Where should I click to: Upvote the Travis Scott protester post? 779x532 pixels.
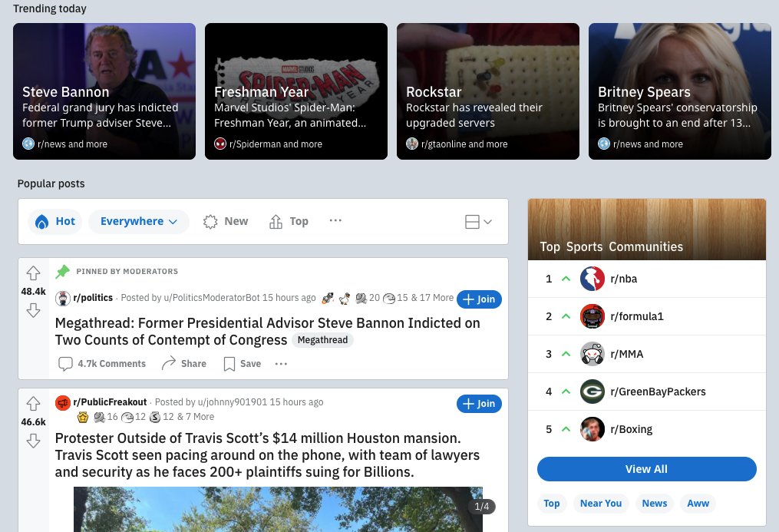point(33,403)
